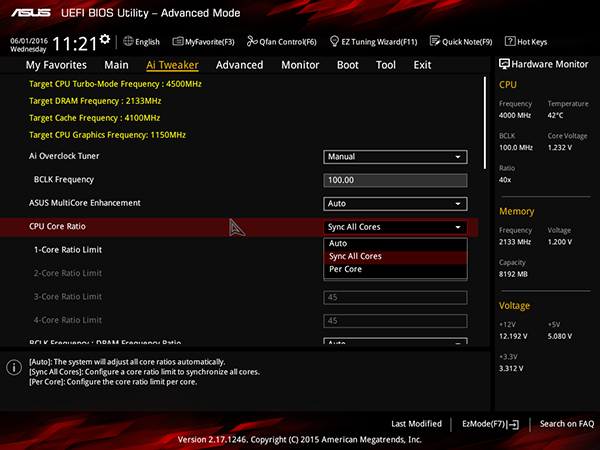Click Last Modified button
600x450 pixels.
click(x=416, y=424)
